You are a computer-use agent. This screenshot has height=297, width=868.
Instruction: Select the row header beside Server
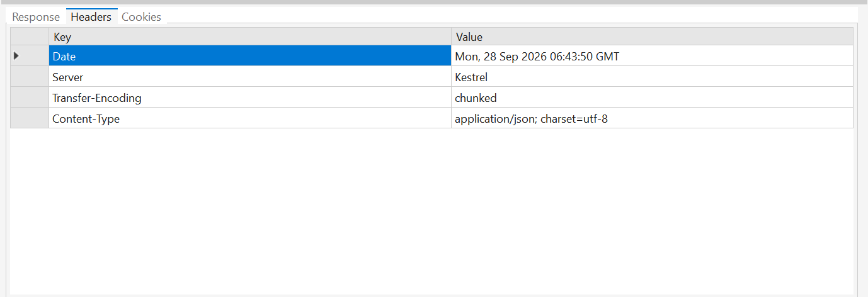coord(30,77)
